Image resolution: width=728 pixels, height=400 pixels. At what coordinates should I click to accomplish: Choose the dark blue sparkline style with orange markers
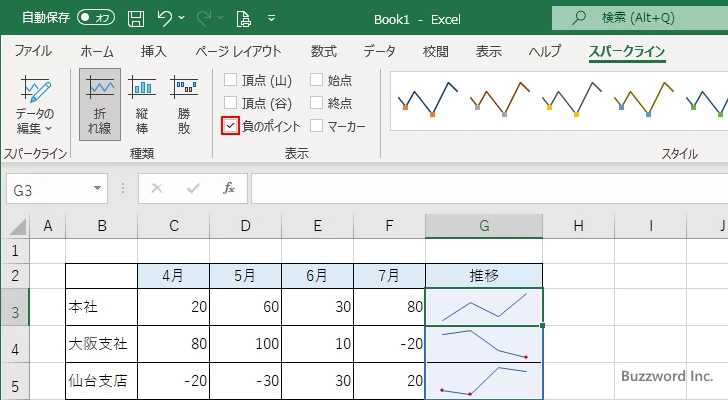tap(428, 99)
